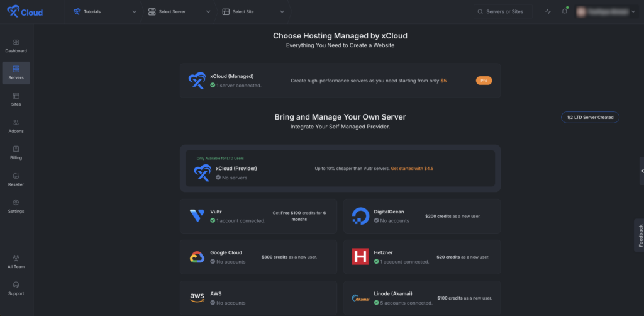Click the Hetzner logo icon

click(x=360, y=256)
